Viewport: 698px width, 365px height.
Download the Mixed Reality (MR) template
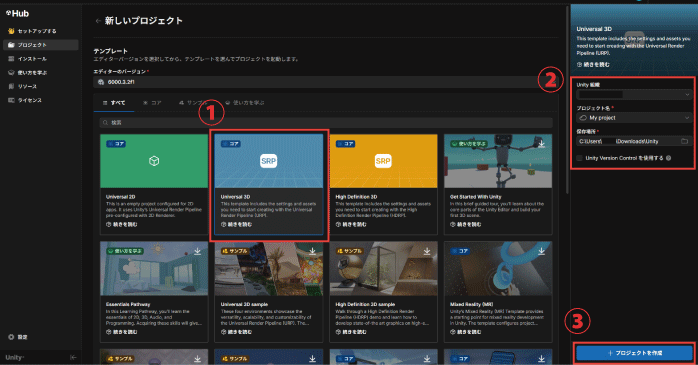(x=541, y=251)
